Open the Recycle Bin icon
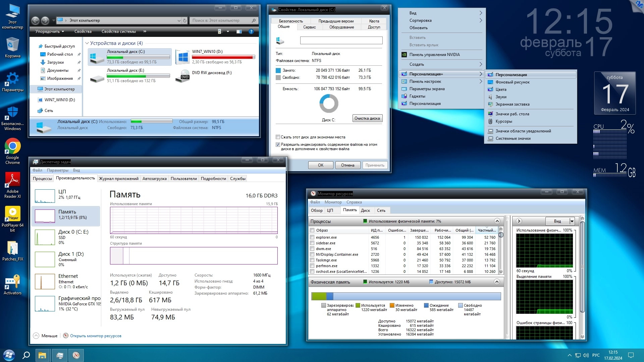Screen dimensions: 644x362 12,45
